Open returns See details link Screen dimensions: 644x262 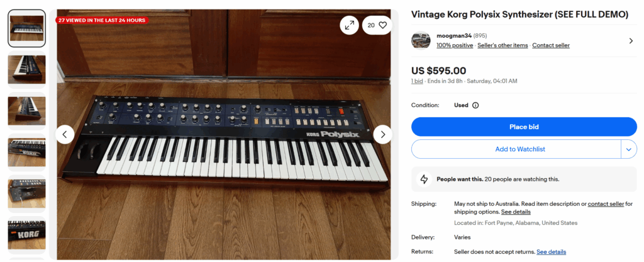tap(551, 252)
